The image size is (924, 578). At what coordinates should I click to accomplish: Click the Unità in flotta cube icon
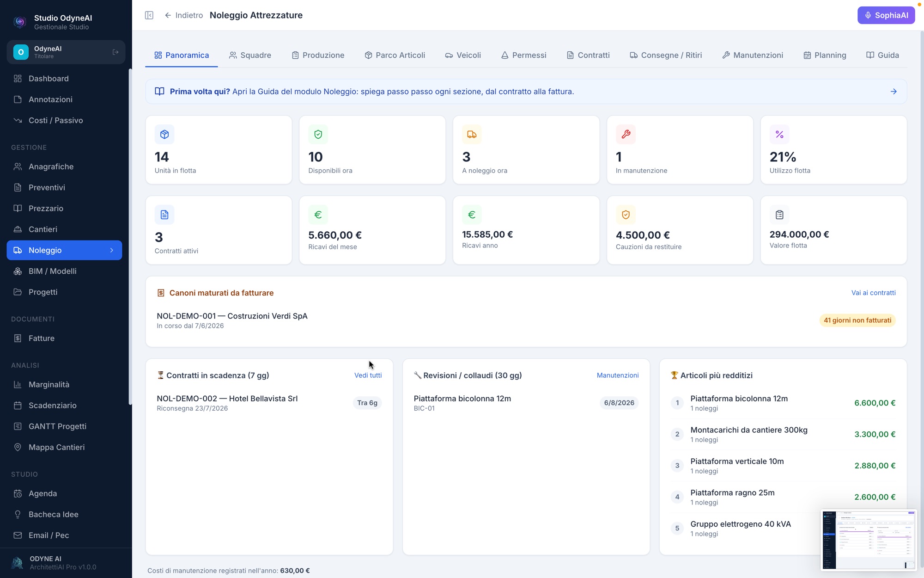[164, 134]
